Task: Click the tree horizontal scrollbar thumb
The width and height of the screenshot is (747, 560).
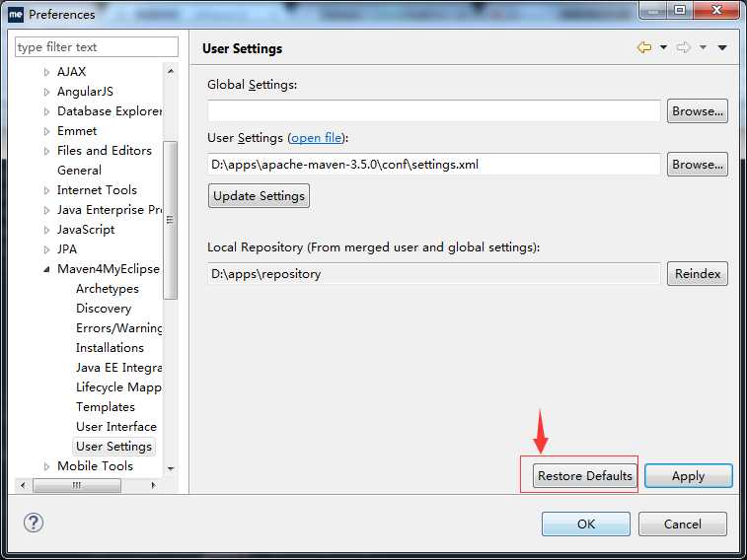Action: [x=77, y=485]
